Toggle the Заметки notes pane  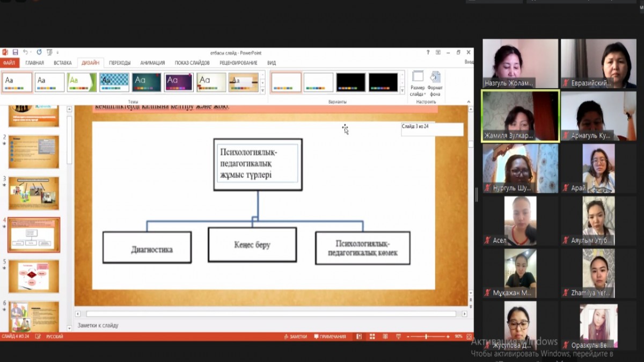click(296, 337)
